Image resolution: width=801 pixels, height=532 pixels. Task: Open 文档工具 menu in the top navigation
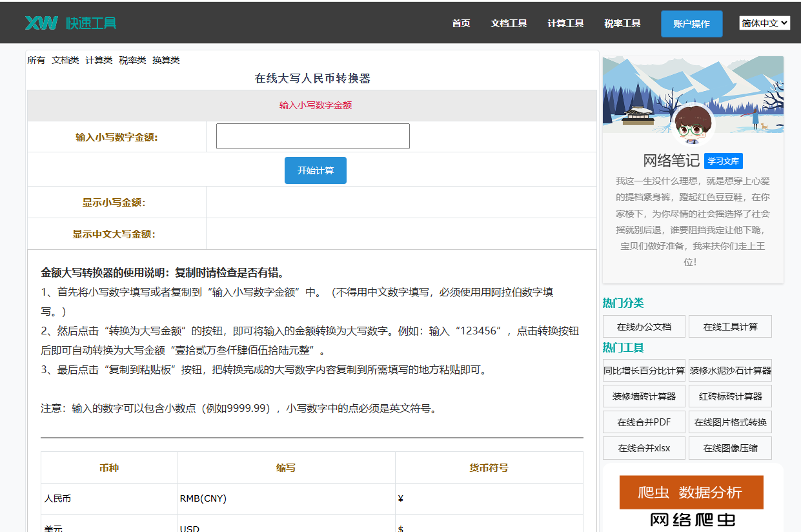[509, 23]
